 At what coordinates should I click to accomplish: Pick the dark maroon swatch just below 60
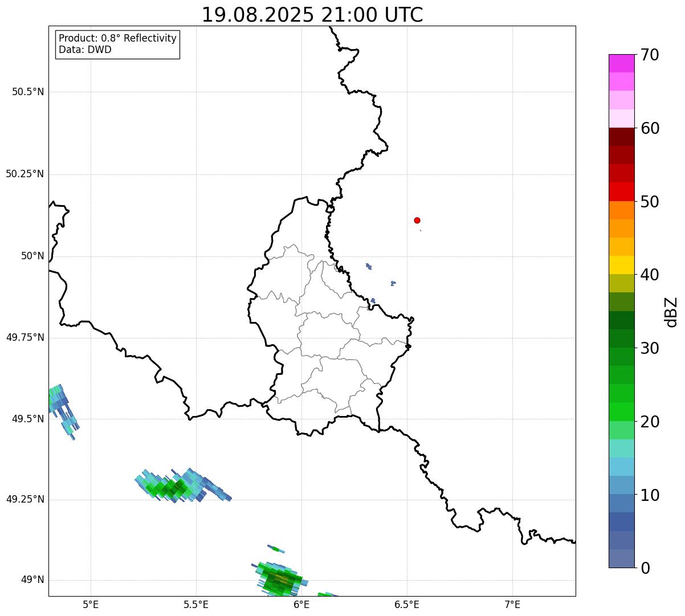coord(621,137)
